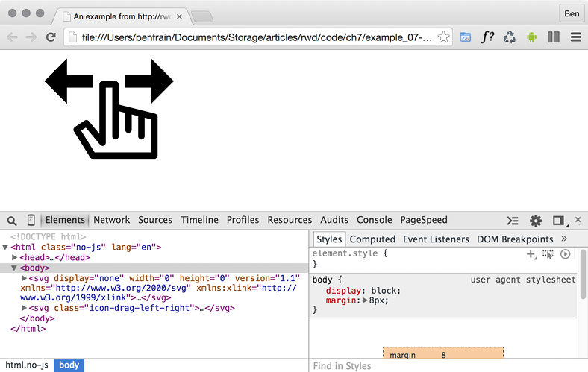Image resolution: width=588 pixels, height=372 pixels.
Task: Click the DevTools inspect element magnifier icon
Action: [x=12, y=221]
